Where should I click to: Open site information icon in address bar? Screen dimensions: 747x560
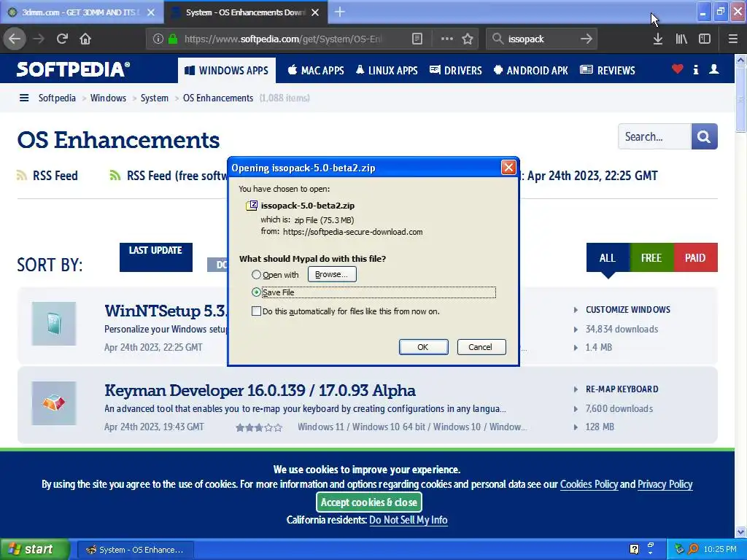click(158, 39)
